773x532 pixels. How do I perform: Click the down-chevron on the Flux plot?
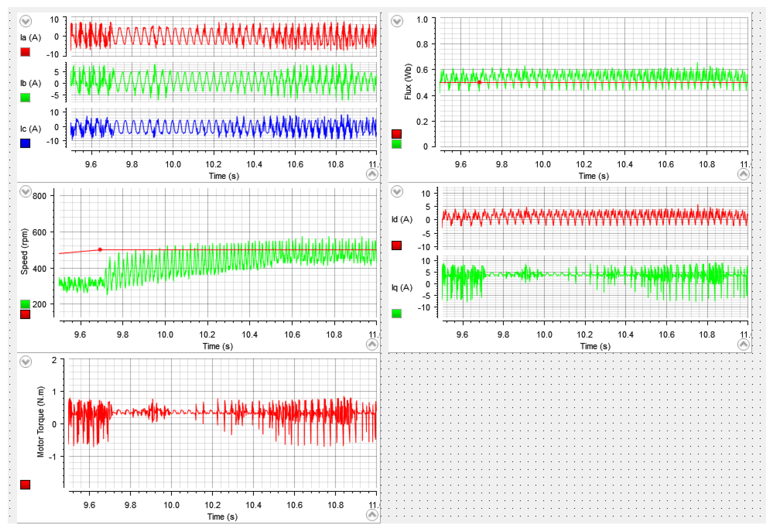coord(397,21)
